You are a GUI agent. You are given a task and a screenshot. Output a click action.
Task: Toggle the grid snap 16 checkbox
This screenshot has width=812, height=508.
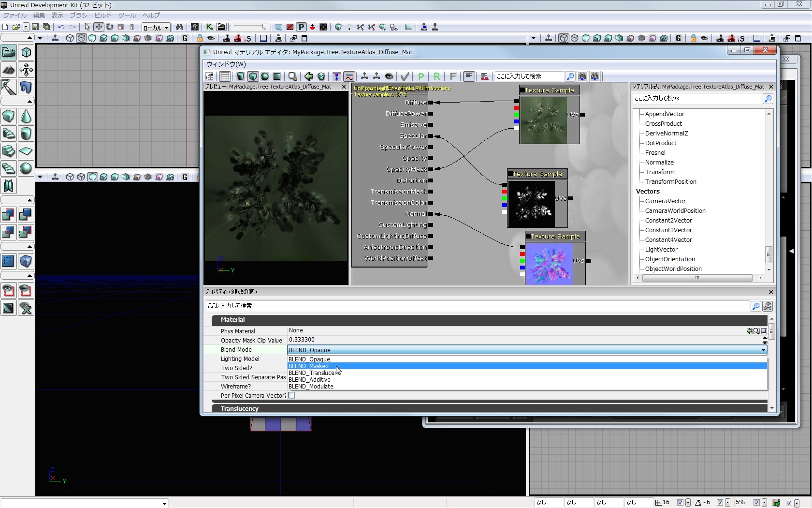click(680, 503)
